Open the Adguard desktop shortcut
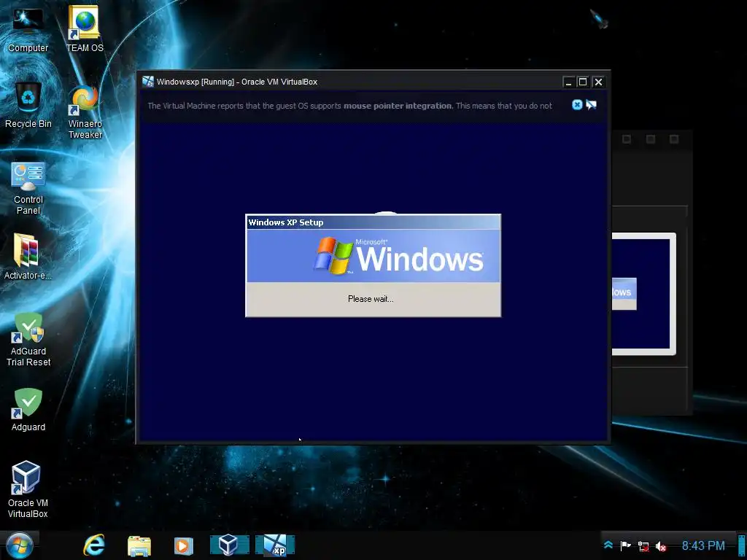This screenshot has height=560, width=747. [28, 410]
